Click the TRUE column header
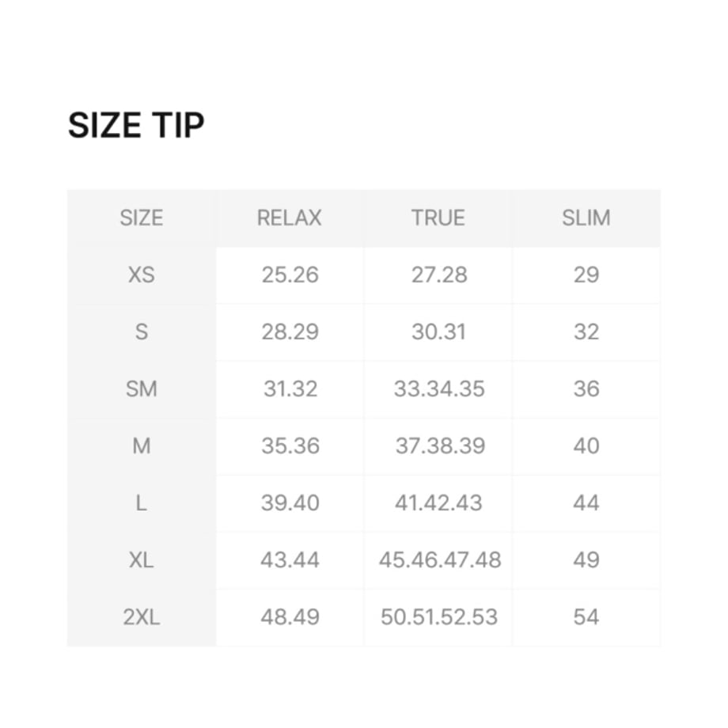728x728 pixels. point(438,218)
